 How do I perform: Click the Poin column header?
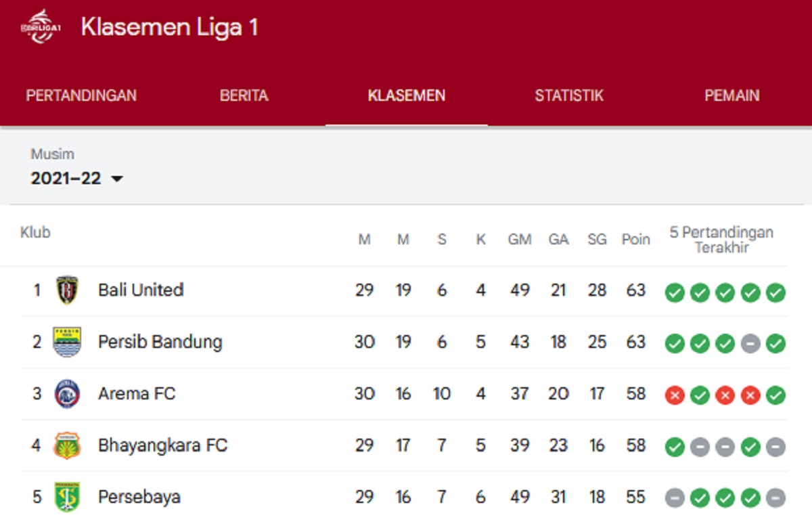point(635,240)
